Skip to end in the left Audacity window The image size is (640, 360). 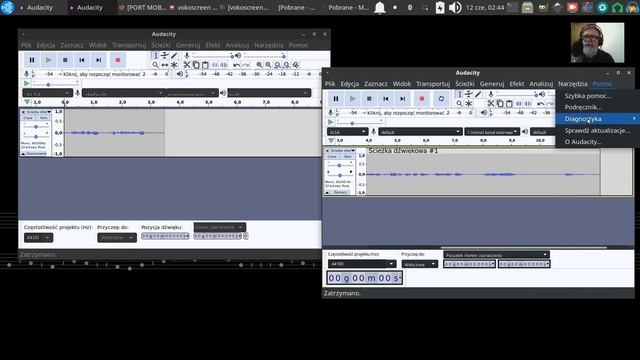99,60
